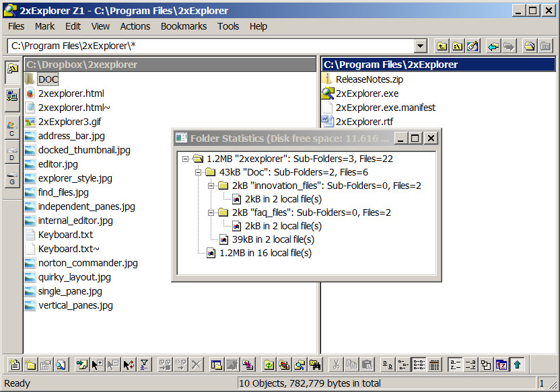Open the Tools menu
This screenshot has height=392, width=560.
[228, 26]
